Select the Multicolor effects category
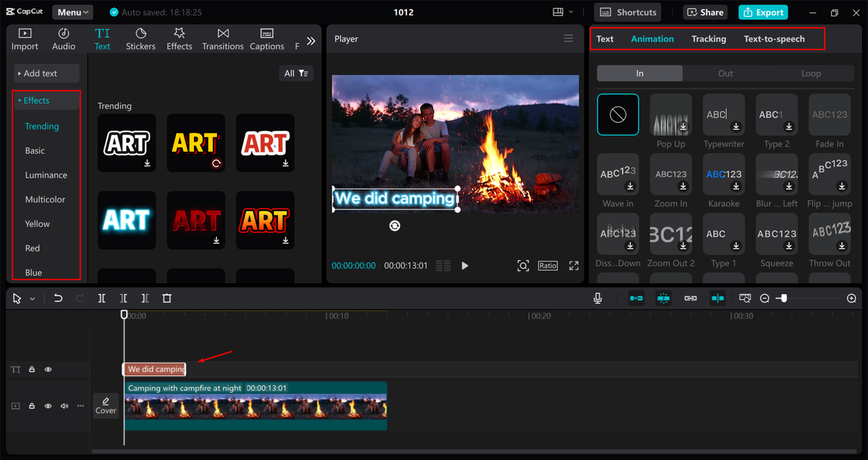Image resolution: width=868 pixels, height=460 pixels. [x=45, y=199]
